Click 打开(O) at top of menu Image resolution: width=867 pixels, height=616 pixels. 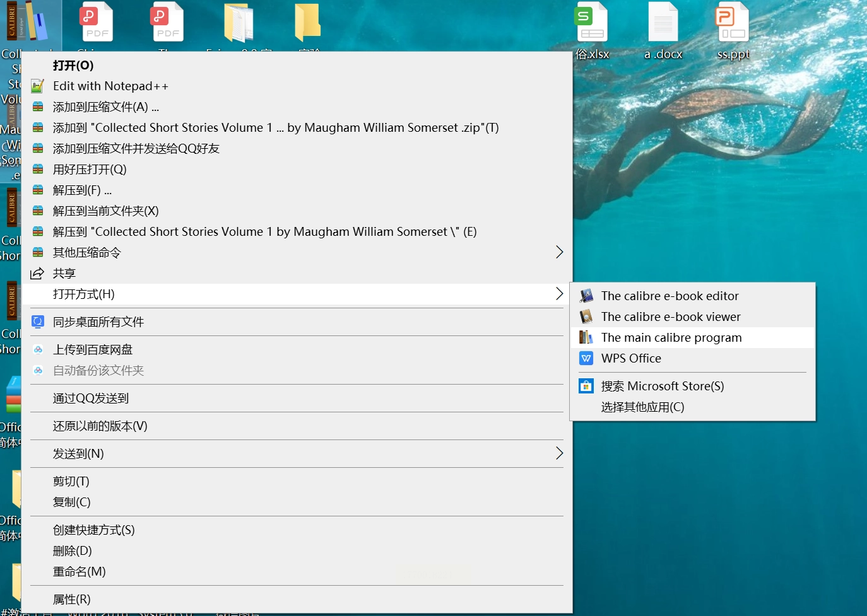click(x=73, y=66)
